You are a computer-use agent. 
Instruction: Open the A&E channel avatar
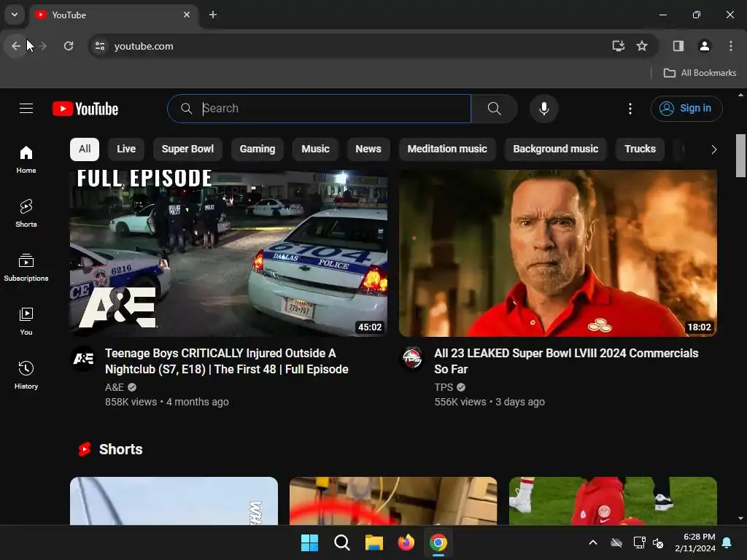[x=83, y=359]
